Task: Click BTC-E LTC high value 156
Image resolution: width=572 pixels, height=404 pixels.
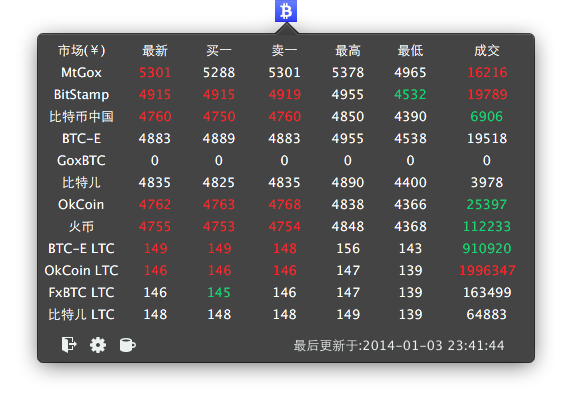Action: point(348,249)
